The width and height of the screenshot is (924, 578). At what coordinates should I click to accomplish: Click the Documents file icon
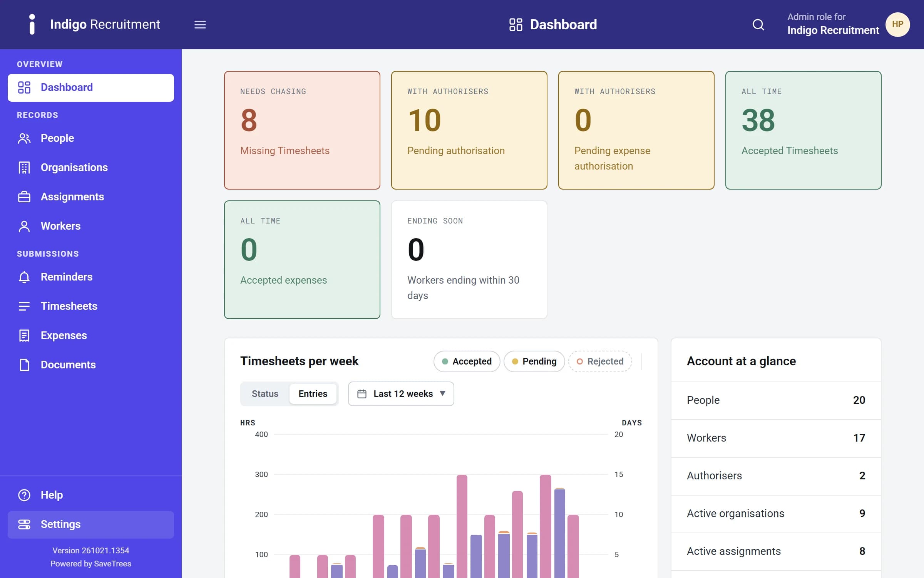click(24, 365)
